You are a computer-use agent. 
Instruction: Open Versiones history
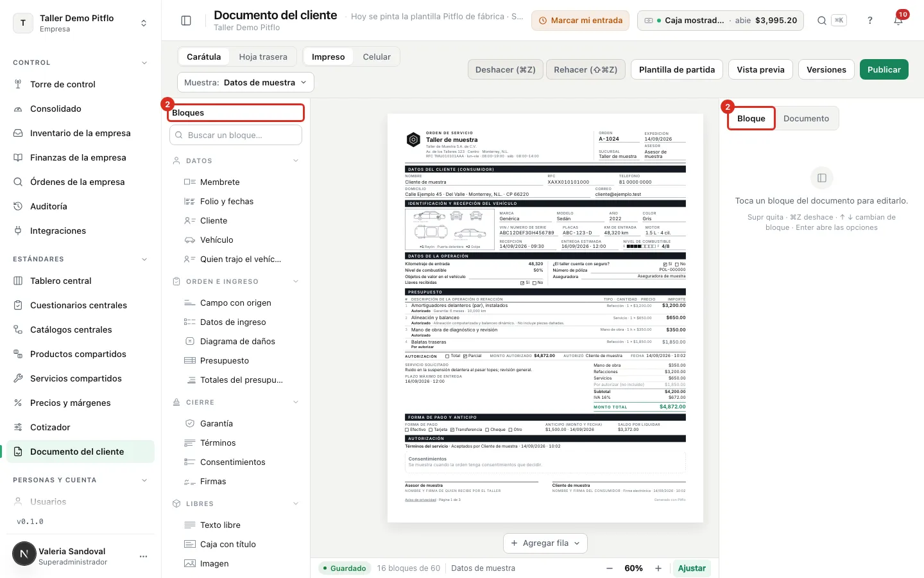click(x=826, y=69)
